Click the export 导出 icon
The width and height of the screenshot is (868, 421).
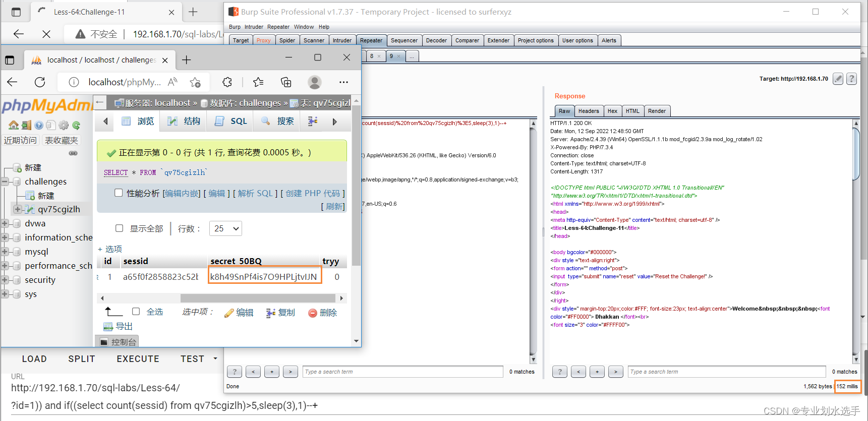[108, 326]
